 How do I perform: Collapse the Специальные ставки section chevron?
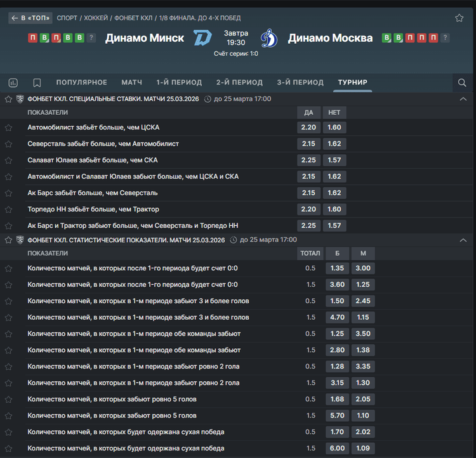[x=463, y=99]
